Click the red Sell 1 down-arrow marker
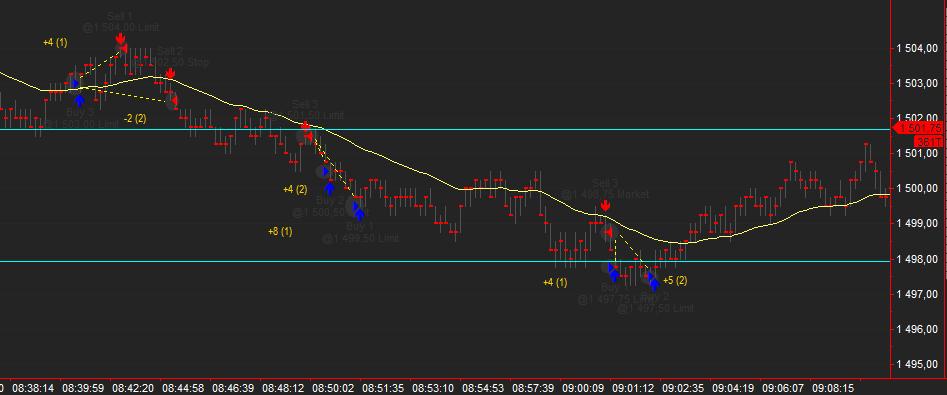Viewport: 947px width, 395px height. 121,39
